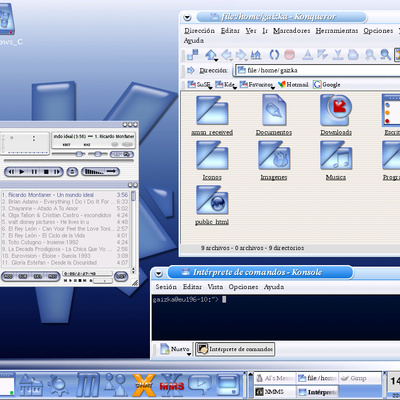The image size is (400, 400).
Task: Switch to XMMS task in the taskbar
Action: (x=275, y=391)
